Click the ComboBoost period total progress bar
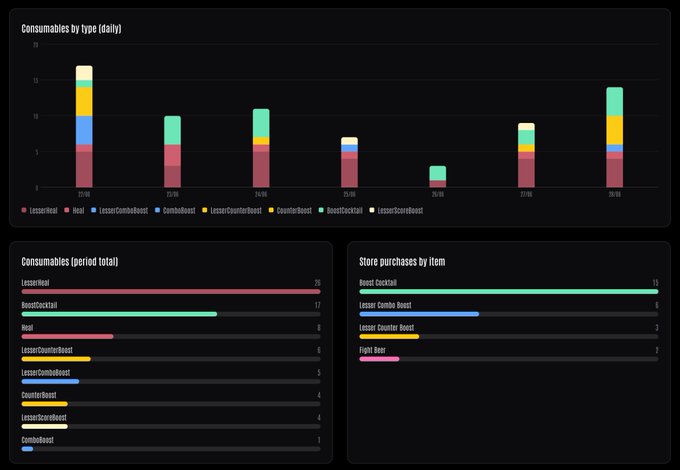 (x=171, y=449)
